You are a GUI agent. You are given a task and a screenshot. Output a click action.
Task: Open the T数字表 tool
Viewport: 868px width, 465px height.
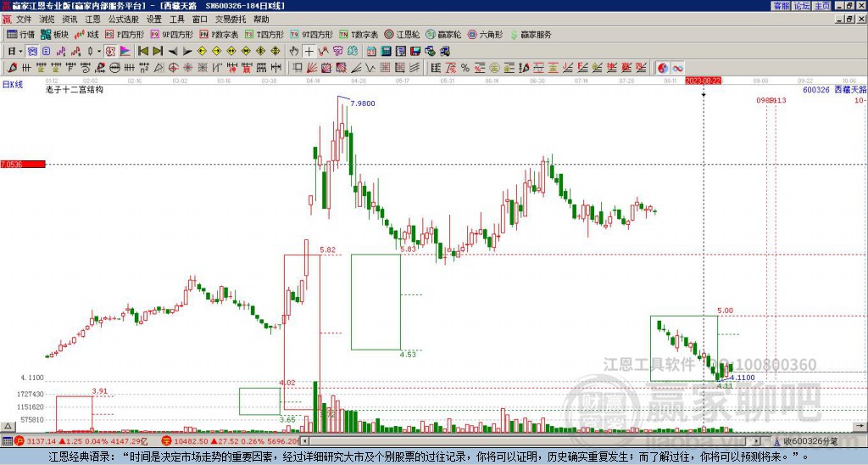click(x=359, y=34)
